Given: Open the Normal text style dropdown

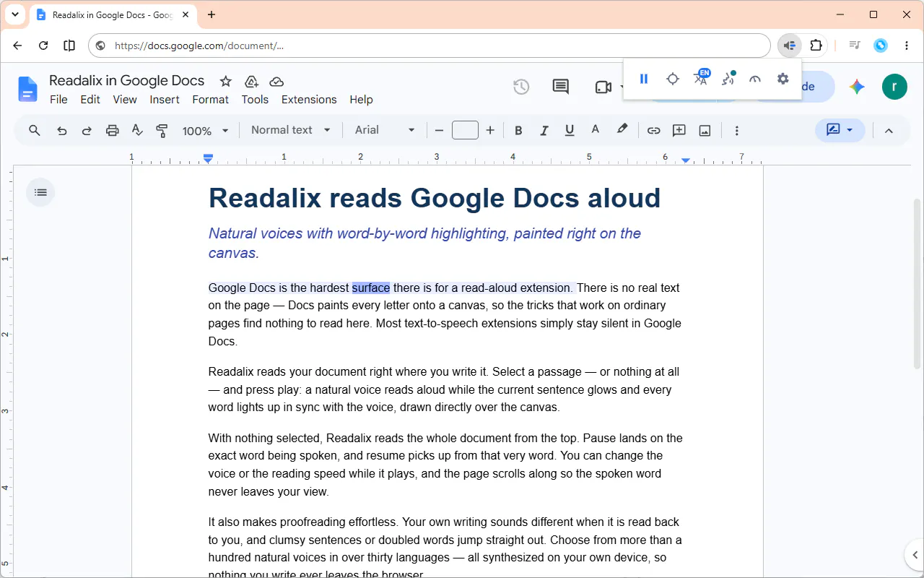Looking at the screenshot, I should point(290,130).
